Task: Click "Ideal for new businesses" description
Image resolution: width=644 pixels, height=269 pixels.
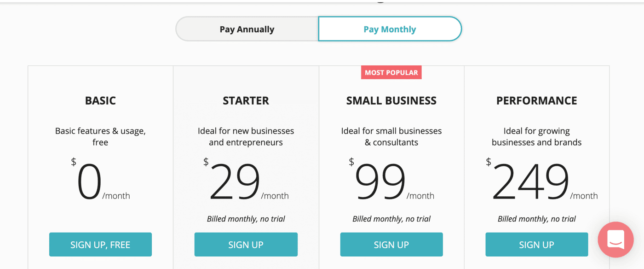Action: tap(246, 136)
